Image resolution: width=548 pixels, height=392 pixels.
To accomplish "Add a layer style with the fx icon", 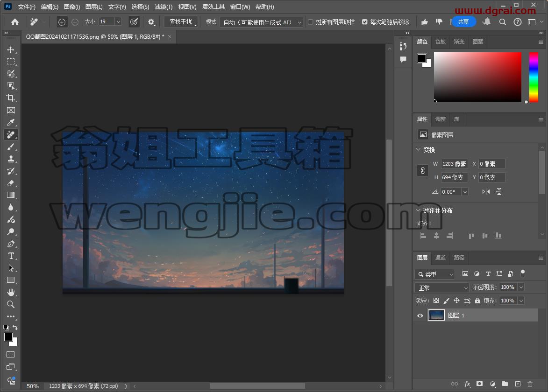I will 467,384.
